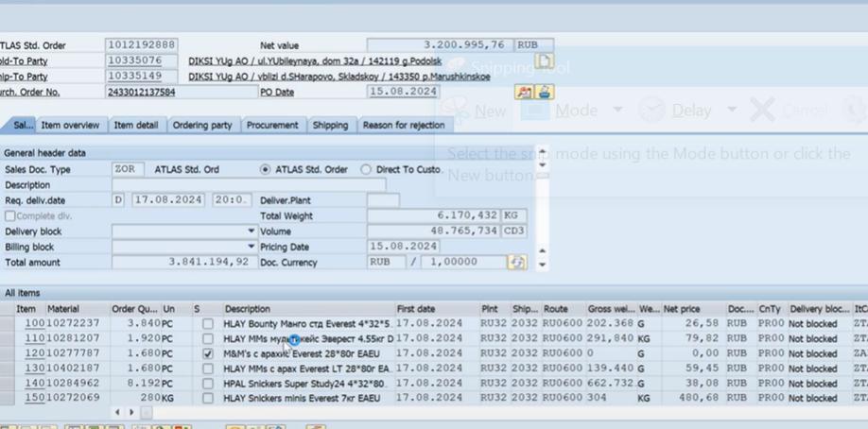Click the right scroll arrow under the items table
Viewport: 868px width, 429px height.
point(131,412)
